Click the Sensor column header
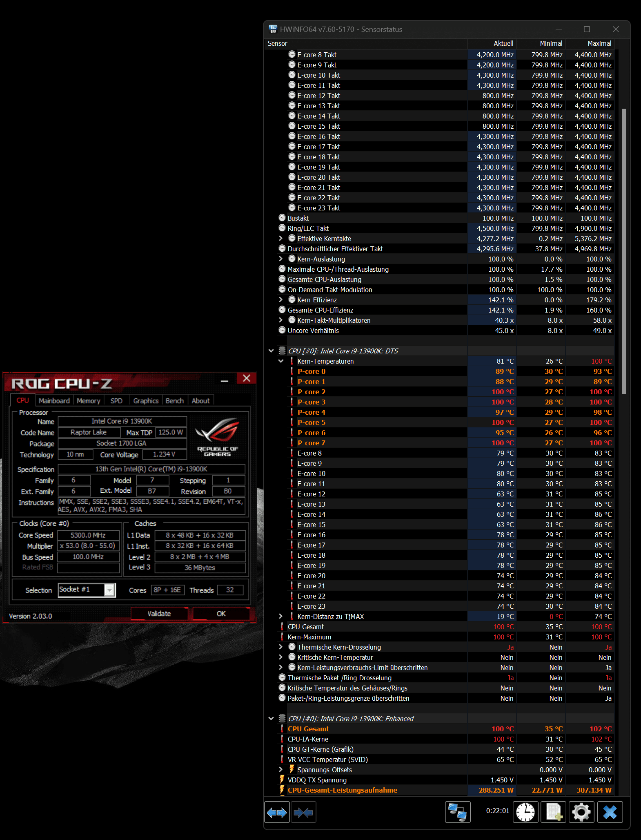The width and height of the screenshot is (641, 840). [x=365, y=43]
